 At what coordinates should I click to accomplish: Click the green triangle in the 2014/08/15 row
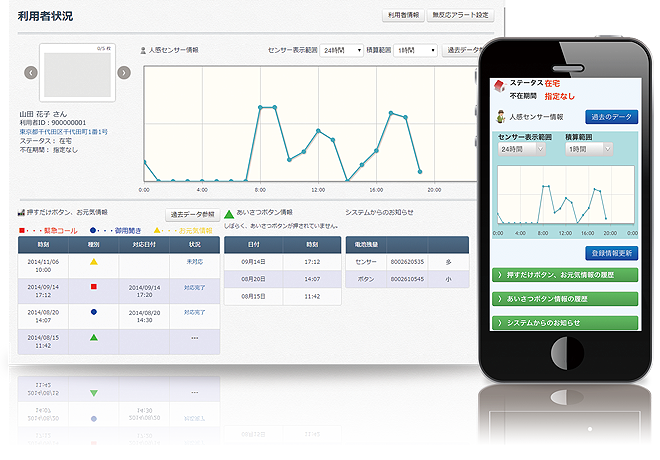94,338
